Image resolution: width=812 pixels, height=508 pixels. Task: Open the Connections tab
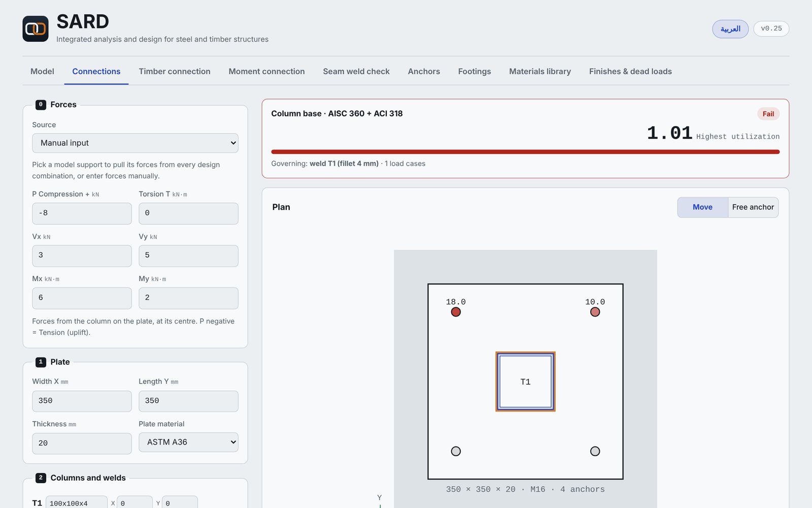(96, 72)
